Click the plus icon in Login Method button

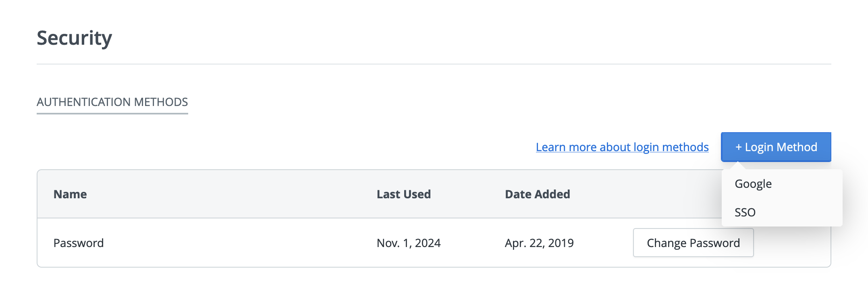[738, 147]
